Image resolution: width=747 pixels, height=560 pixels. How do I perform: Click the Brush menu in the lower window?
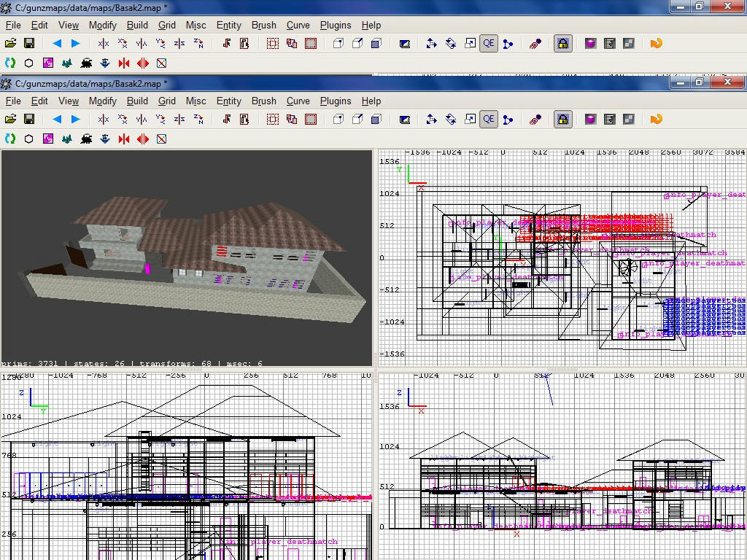[263, 101]
